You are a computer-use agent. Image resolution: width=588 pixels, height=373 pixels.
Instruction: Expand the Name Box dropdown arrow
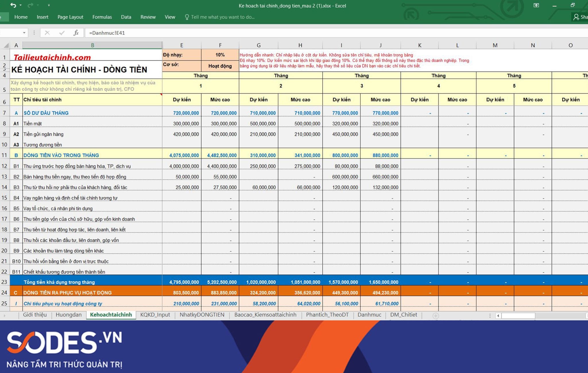tap(24, 33)
